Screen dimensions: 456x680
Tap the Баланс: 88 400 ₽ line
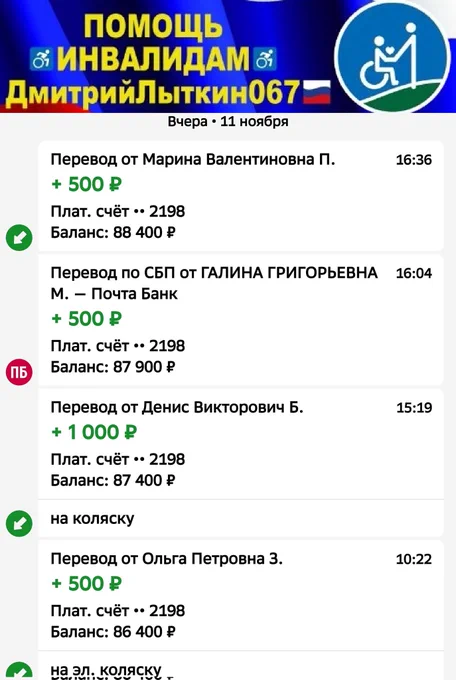point(113,232)
